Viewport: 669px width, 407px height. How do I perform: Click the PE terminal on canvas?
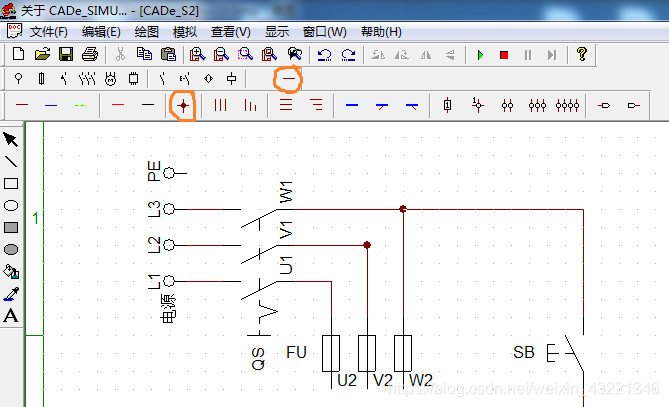tap(169, 173)
